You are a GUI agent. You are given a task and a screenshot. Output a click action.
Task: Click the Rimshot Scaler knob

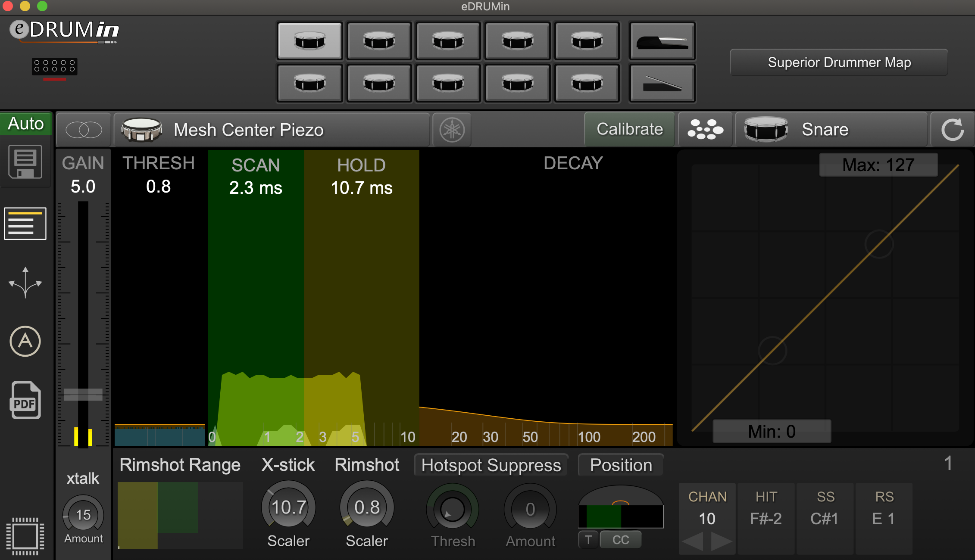click(x=367, y=507)
